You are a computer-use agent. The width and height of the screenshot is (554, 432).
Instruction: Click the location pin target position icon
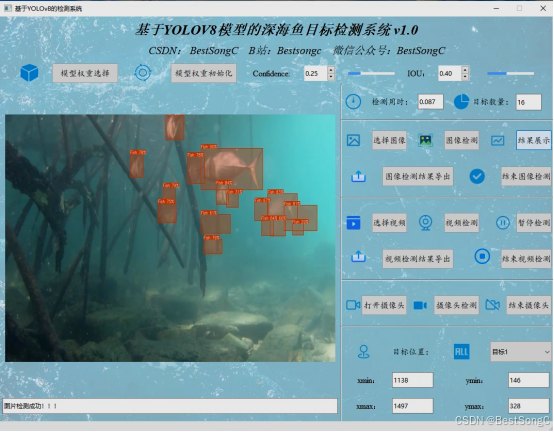[x=364, y=351]
